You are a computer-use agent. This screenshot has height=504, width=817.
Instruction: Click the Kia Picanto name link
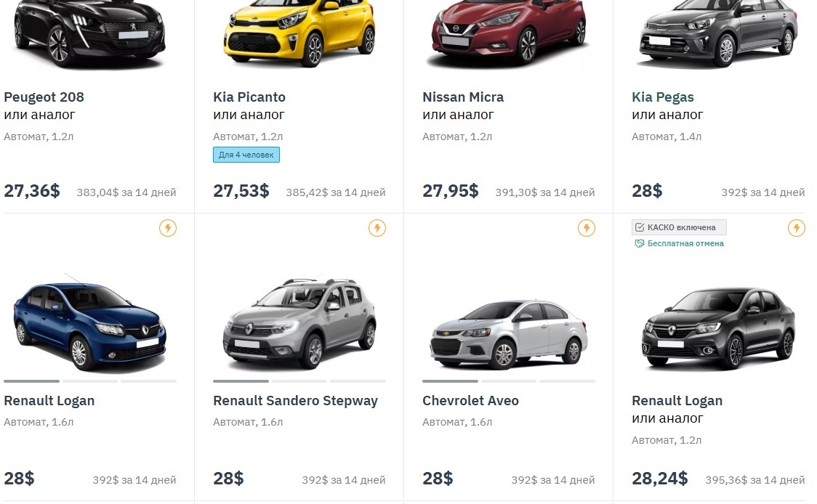pyautogui.click(x=249, y=97)
